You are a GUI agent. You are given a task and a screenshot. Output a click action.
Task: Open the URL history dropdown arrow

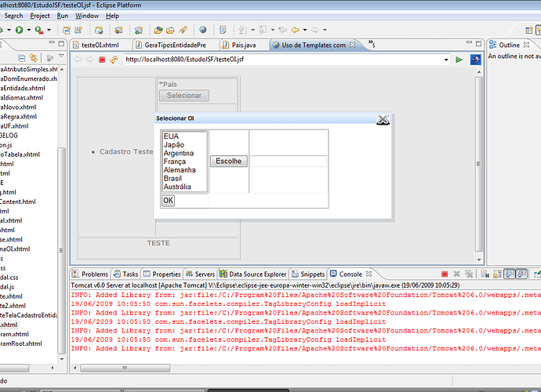click(446, 60)
